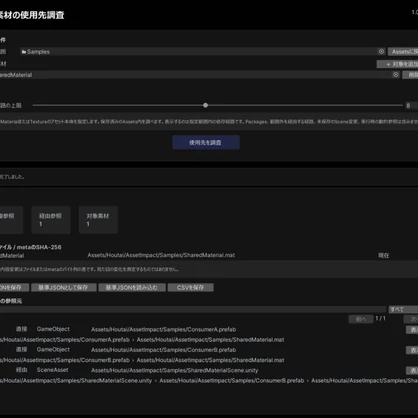
Task: Click the SceneAsset type label
Action: (52, 370)
